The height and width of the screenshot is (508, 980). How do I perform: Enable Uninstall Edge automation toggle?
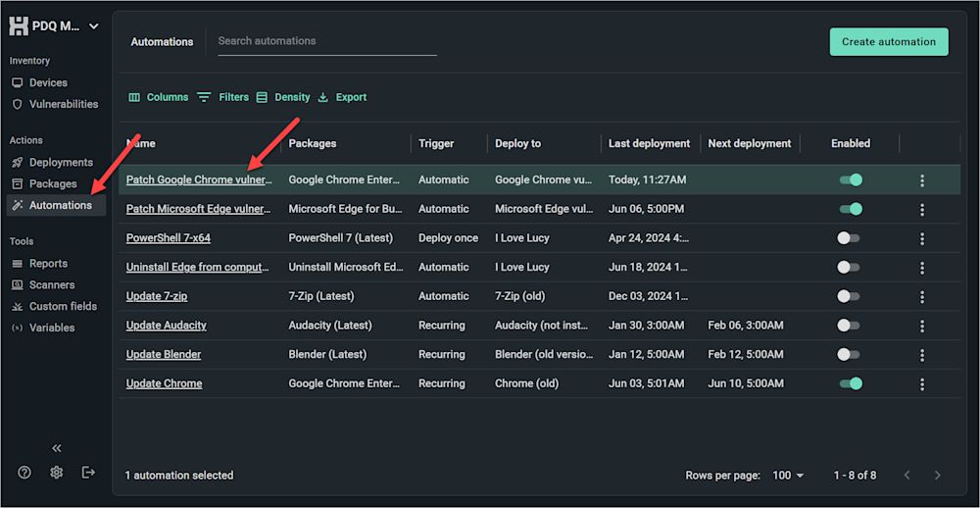coord(849,267)
